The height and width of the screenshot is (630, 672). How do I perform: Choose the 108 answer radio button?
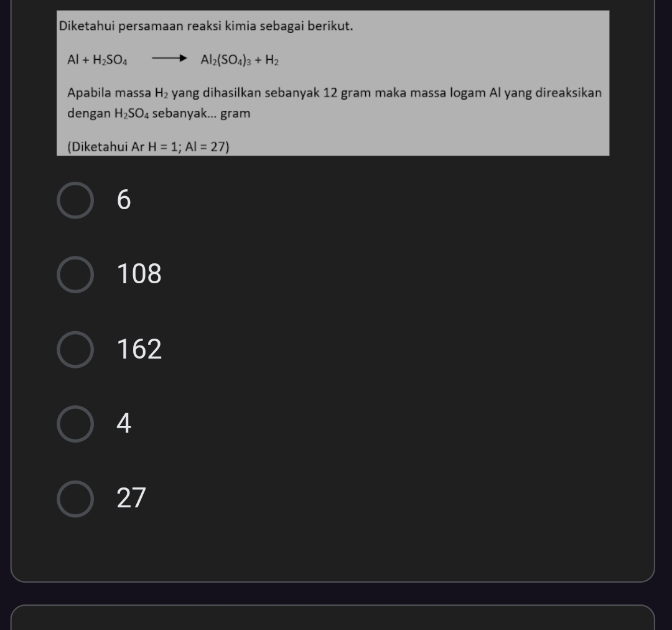pyautogui.click(x=75, y=275)
